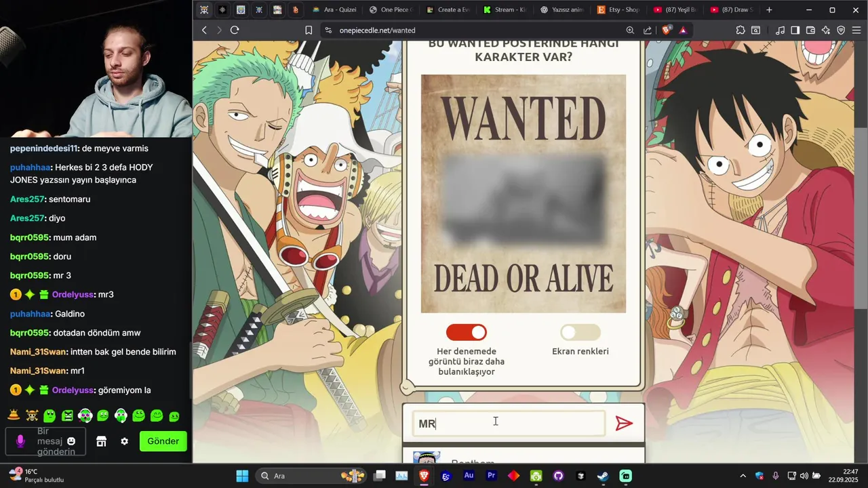Switch to the Stream - Kick tab
Image resolution: width=868 pixels, height=488 pixels.
505,9
